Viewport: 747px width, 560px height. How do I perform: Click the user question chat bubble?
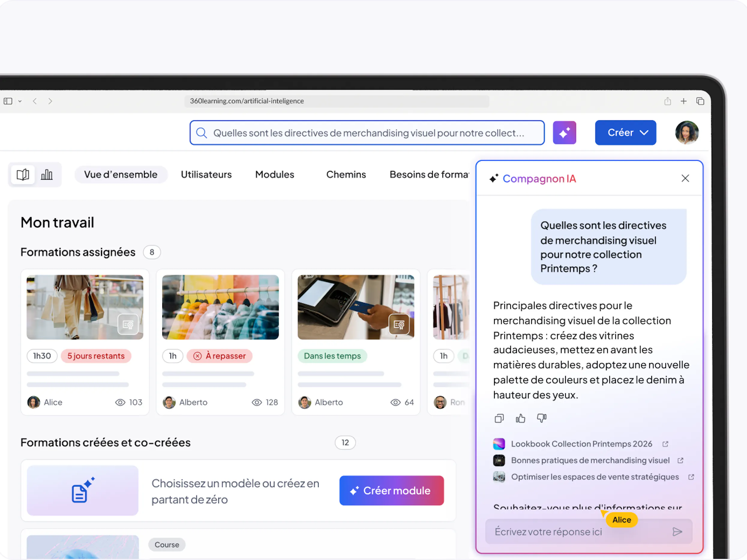click(608, 247)
